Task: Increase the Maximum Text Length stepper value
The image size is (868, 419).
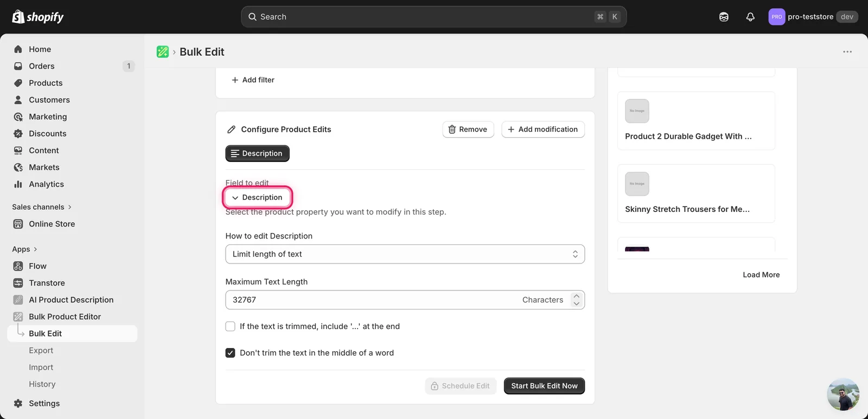Action: 576,296
